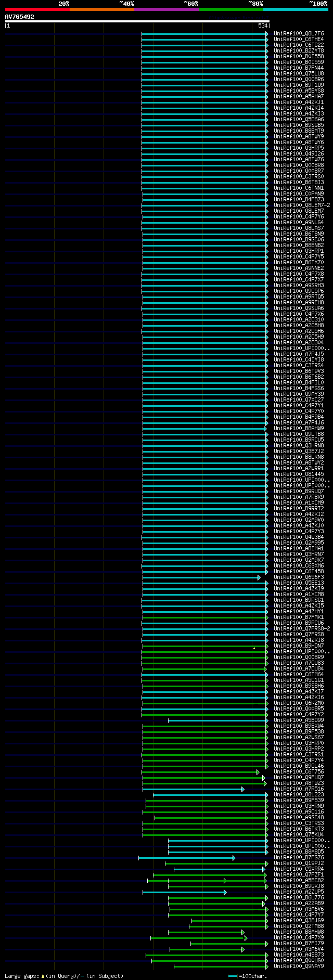Viewport: 333px width, 980px height.
Task: Click the green ~80% identity legend bar
Action: click(231, 9)
